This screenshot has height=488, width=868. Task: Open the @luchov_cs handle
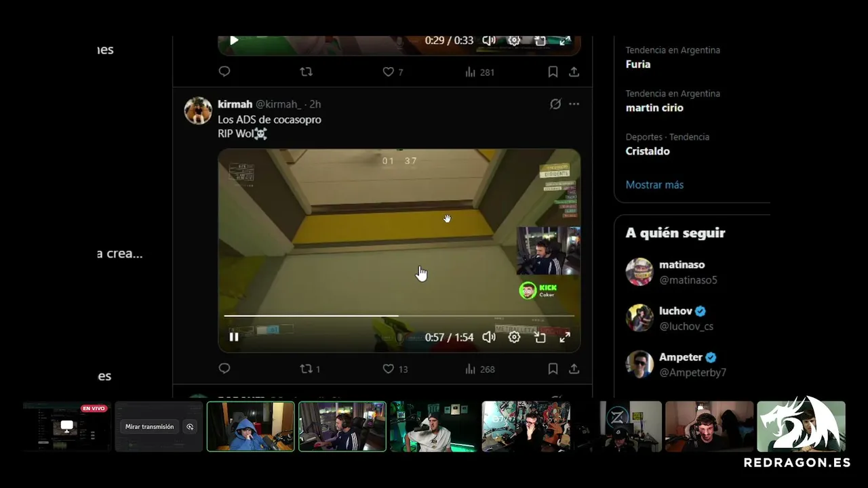point(686,326)
